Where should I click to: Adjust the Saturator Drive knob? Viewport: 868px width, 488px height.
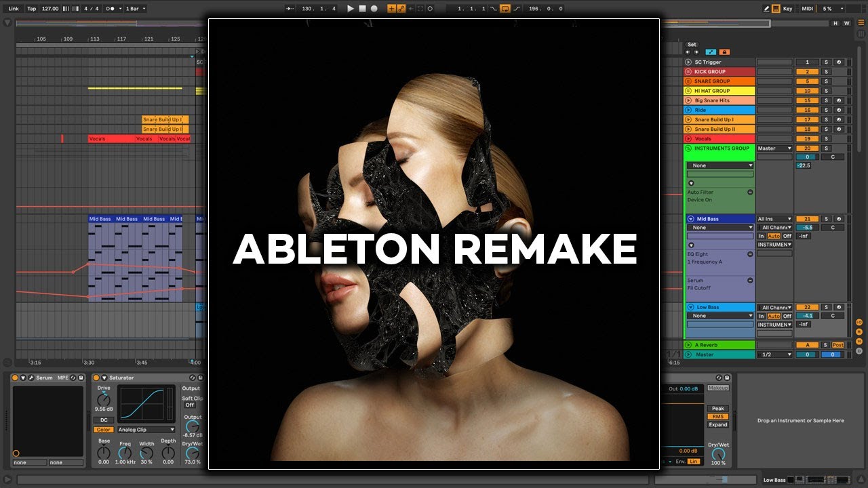(x=104, y=400)
